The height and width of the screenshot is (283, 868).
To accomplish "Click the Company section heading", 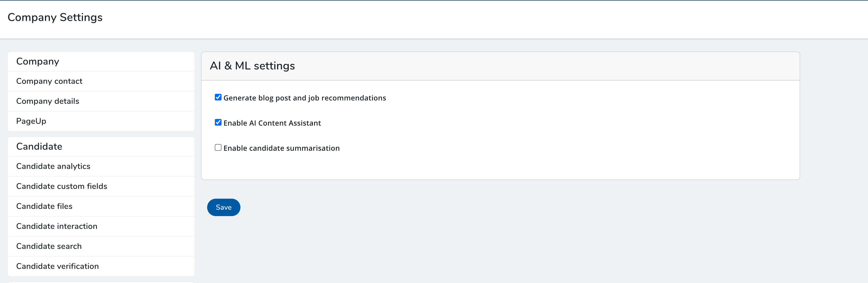I will tap(38, 61).
